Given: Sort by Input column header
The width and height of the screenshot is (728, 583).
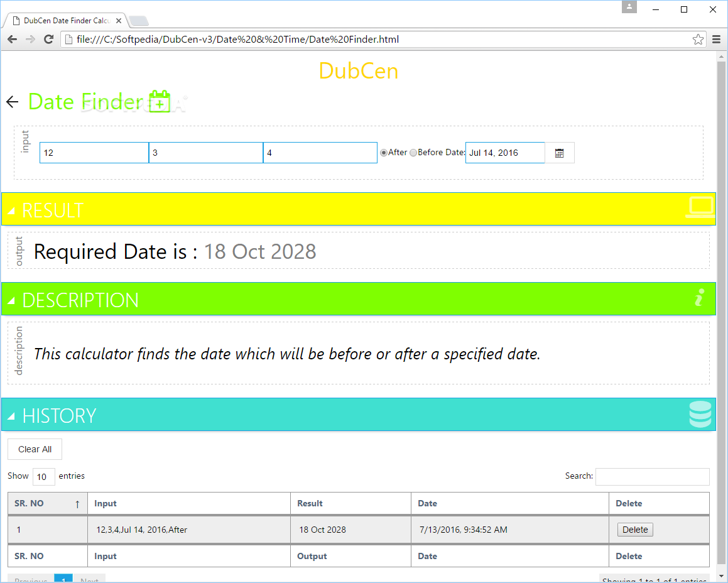Looking at the screenshot, I should (189, 504).
